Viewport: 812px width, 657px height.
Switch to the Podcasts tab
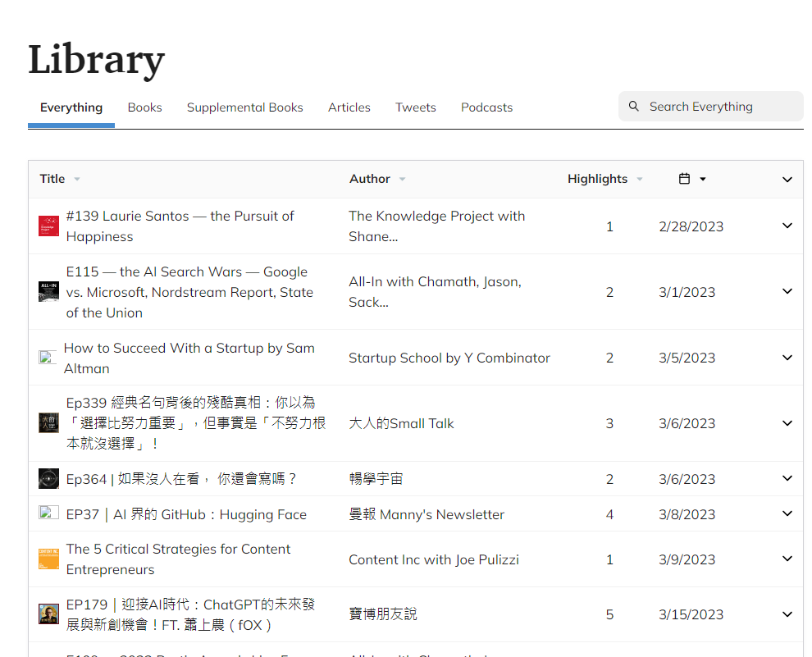486,107
